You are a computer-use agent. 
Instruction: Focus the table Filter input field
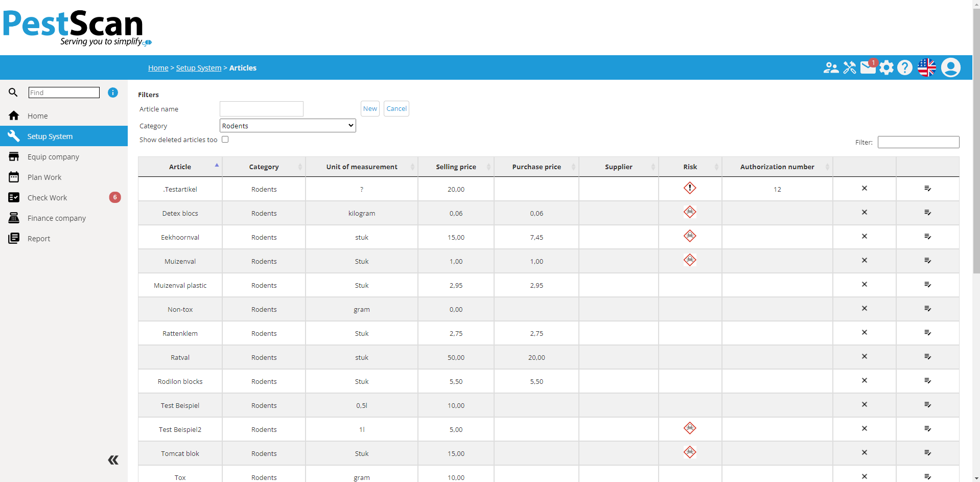coord(918,142)
